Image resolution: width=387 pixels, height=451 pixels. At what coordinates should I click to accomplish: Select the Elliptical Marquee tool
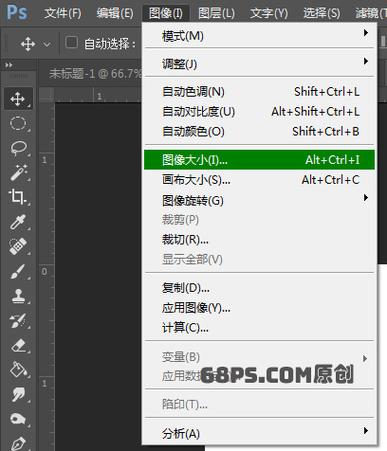tap(18, 123)
